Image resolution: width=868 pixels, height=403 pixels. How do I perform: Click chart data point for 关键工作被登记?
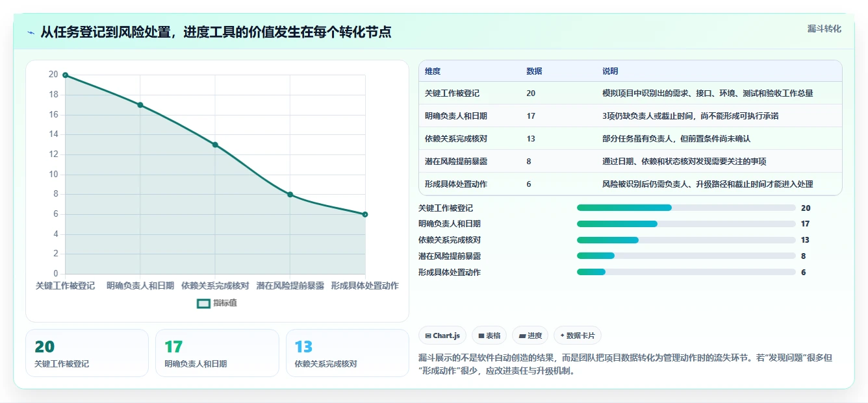[66, 75]
